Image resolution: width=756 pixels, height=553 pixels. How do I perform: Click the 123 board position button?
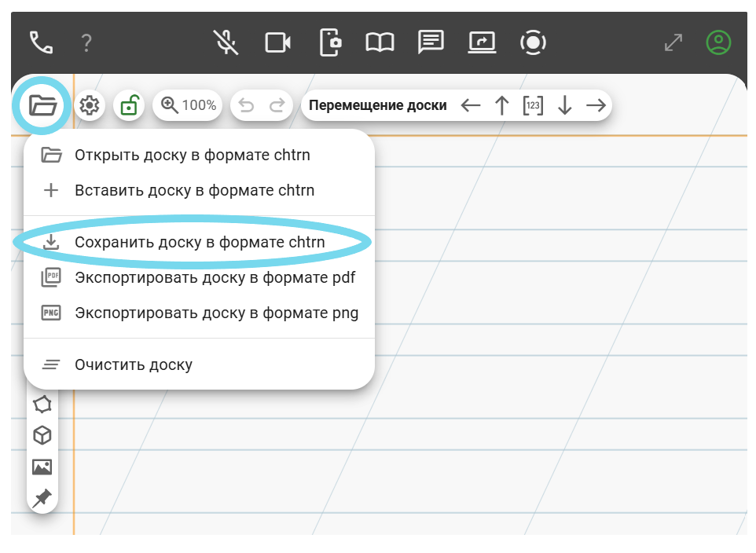click(x=533, y=105)
